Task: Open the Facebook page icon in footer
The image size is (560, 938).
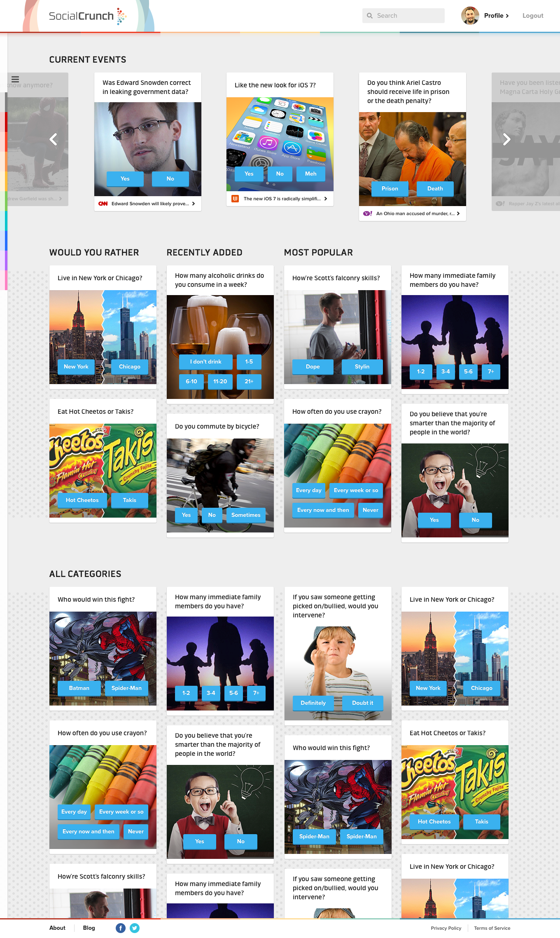Action: [x=121, y=928]
